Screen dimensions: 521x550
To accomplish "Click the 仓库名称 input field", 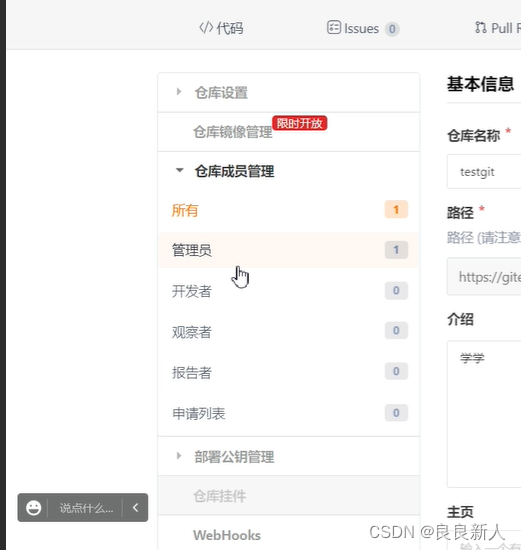I will pos(484,172).
